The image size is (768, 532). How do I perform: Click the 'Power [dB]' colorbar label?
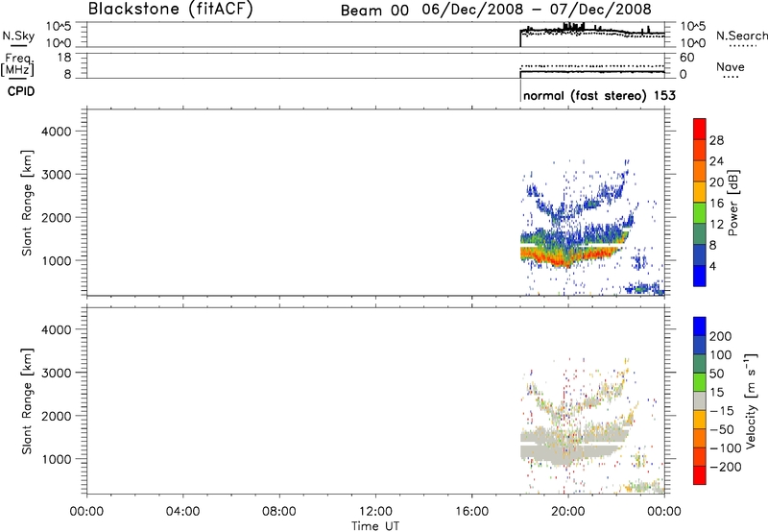(732, 203)
